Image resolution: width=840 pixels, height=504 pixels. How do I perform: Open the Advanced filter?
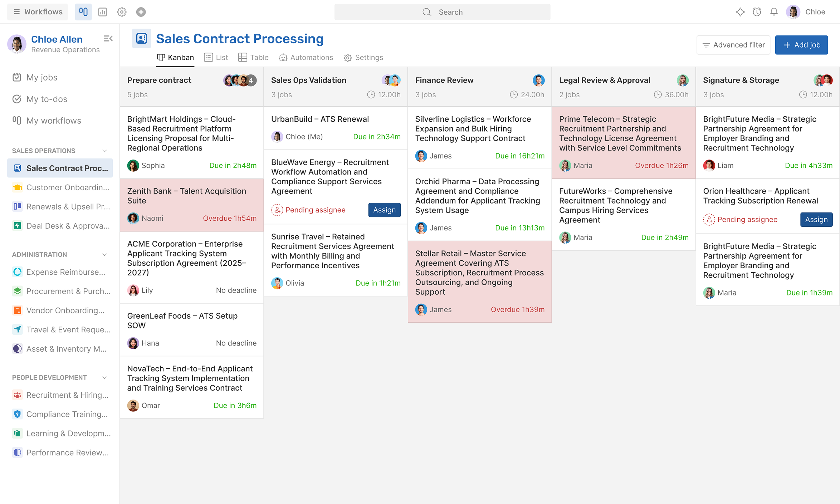[x=733, y=45]
